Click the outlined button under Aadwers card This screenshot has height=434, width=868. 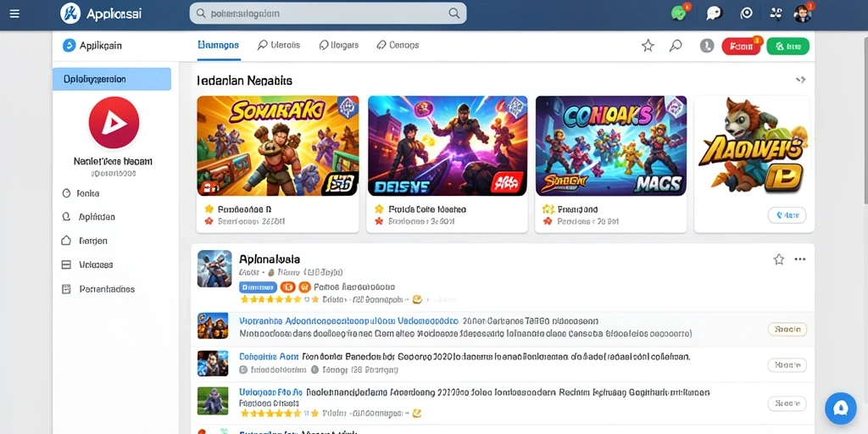pyautogui.click(x=787, y=215)
